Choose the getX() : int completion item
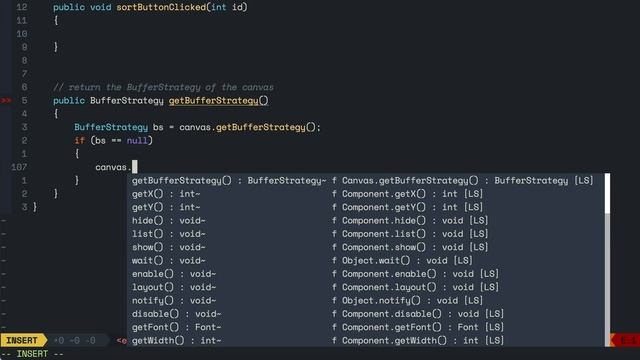 coord(366,194)
